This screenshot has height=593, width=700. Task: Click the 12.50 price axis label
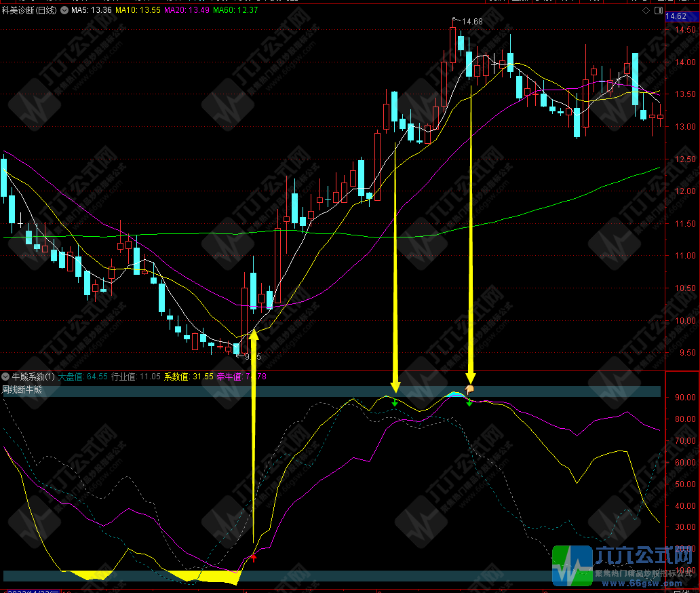pos(685,159)
